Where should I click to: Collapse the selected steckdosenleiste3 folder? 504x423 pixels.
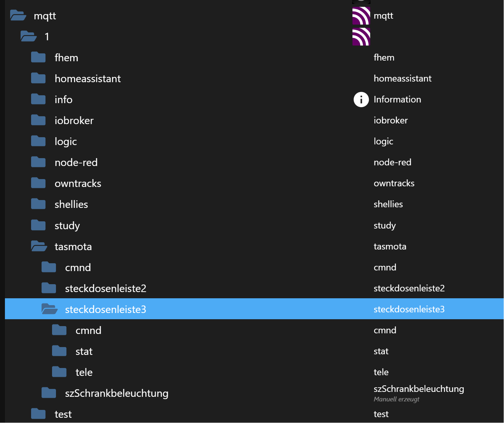pos(49,309)
